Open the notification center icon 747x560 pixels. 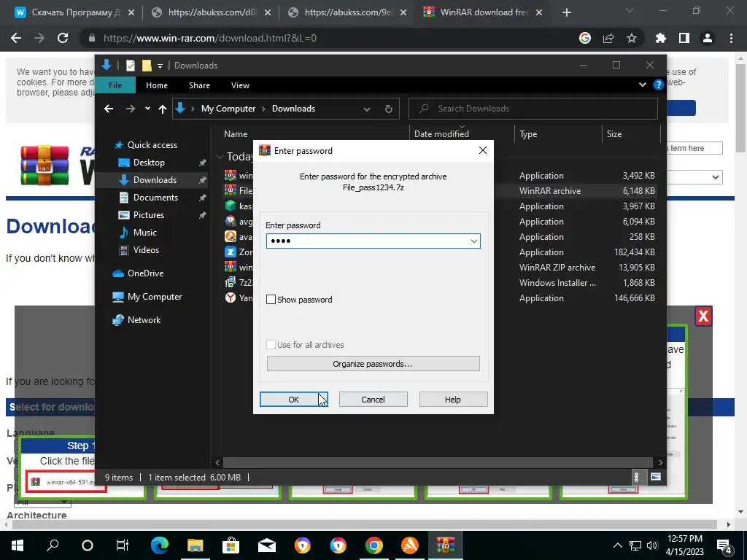click(724, 545)
